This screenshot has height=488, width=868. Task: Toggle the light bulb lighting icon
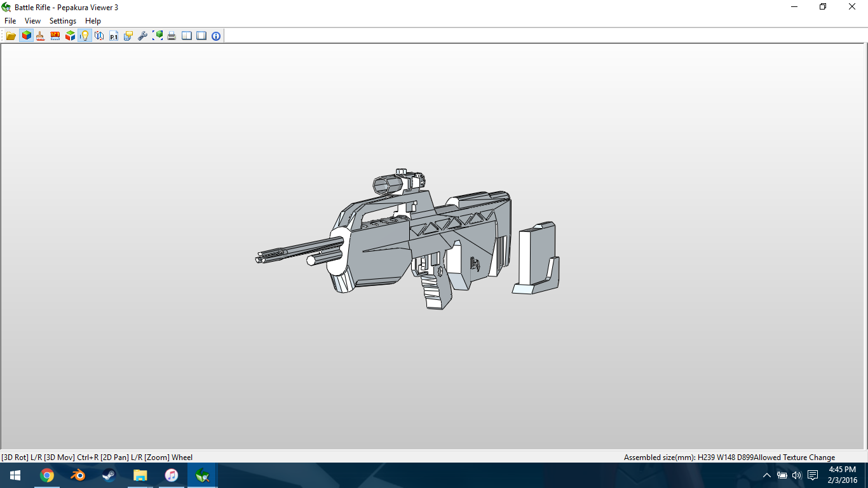(x=85, y=36)
